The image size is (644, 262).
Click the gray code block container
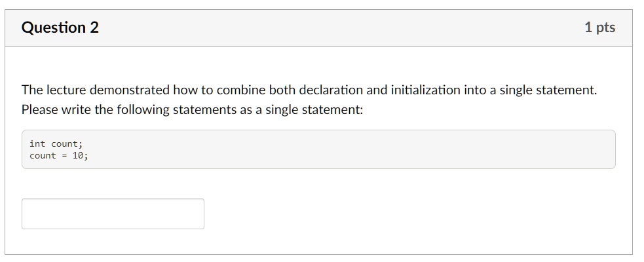pyautogui.click(x=318, y=149)
